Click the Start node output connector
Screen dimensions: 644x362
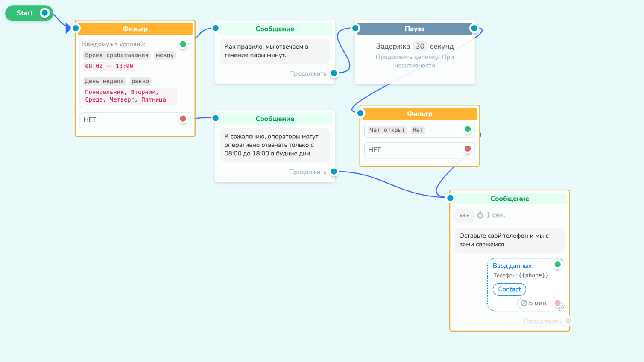click(45, 13)
